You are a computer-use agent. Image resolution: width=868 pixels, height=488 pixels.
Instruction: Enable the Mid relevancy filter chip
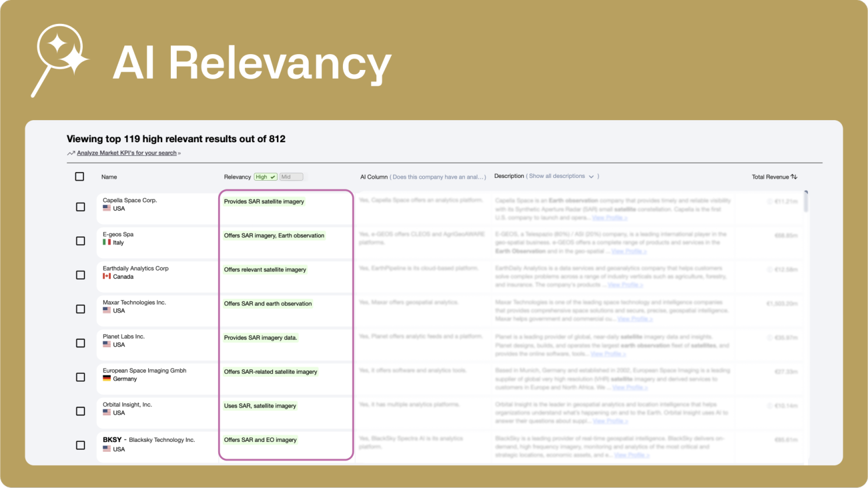coord(291,177)
